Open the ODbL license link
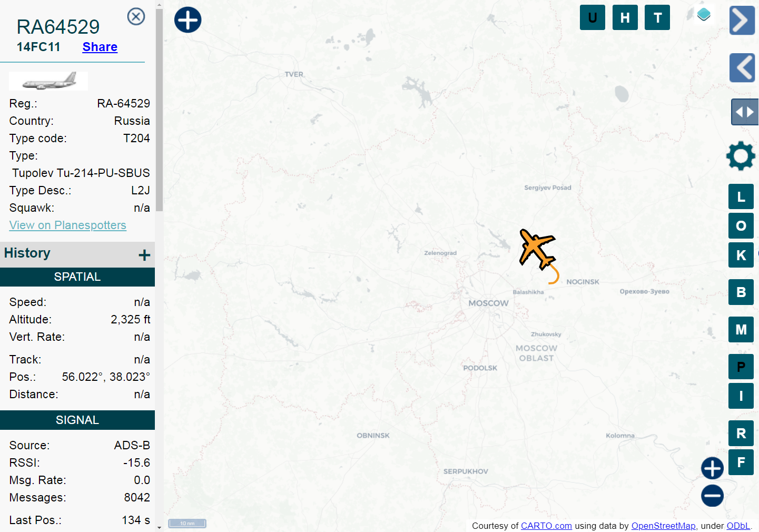The width and height of the screenshot is (759, 532). (738, 526)
